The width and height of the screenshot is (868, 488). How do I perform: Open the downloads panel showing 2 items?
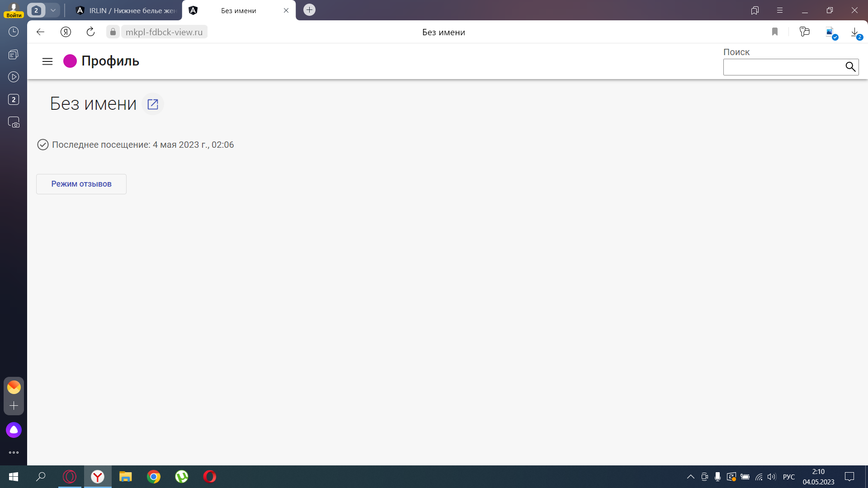(854, 32)
